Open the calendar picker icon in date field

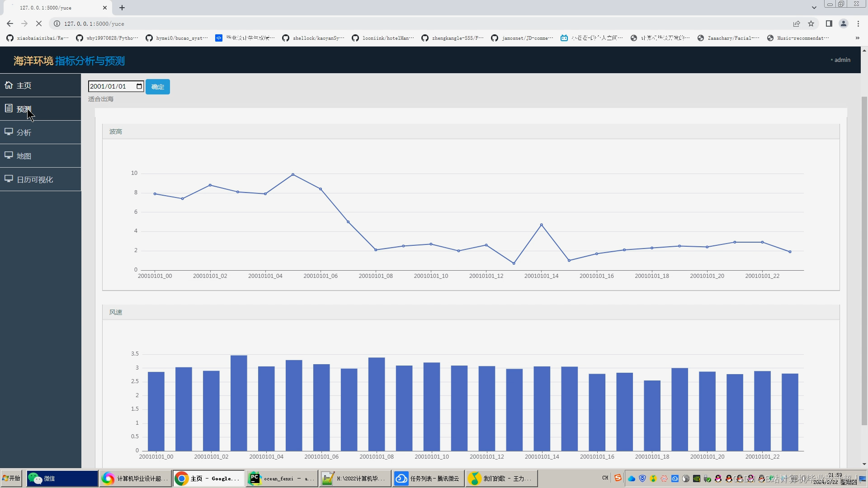(x=139, y=86)
